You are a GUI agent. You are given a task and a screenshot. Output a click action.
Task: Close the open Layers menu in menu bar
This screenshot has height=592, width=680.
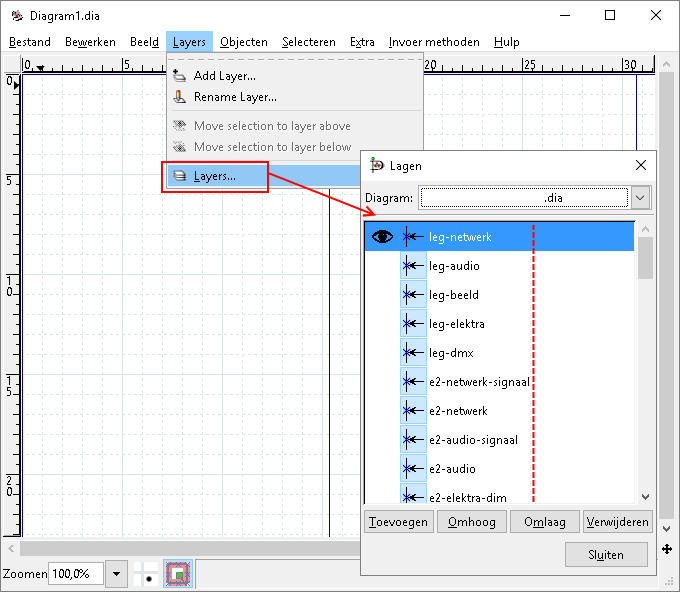pyautogui.click(x=189, y=42)
